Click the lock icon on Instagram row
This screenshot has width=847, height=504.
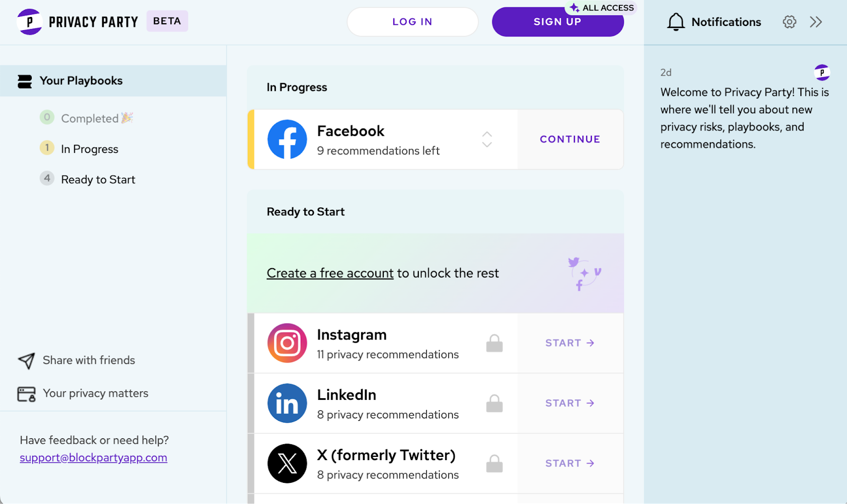494,343
